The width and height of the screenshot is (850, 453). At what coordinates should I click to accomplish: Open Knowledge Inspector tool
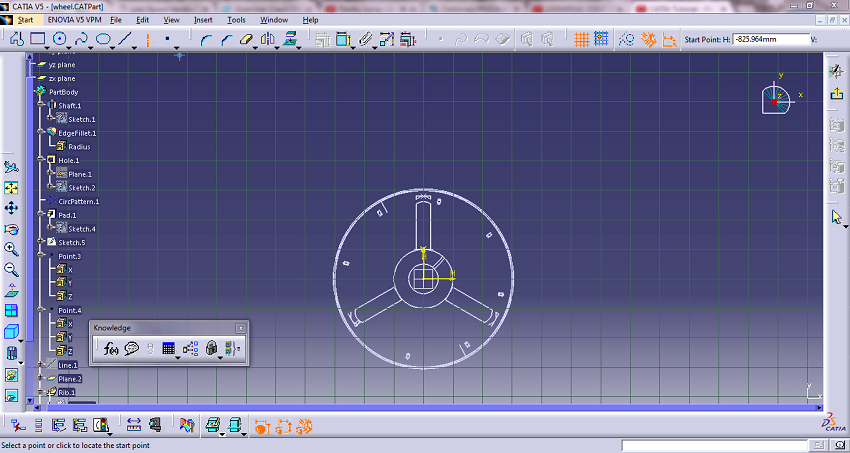point(190,348)
